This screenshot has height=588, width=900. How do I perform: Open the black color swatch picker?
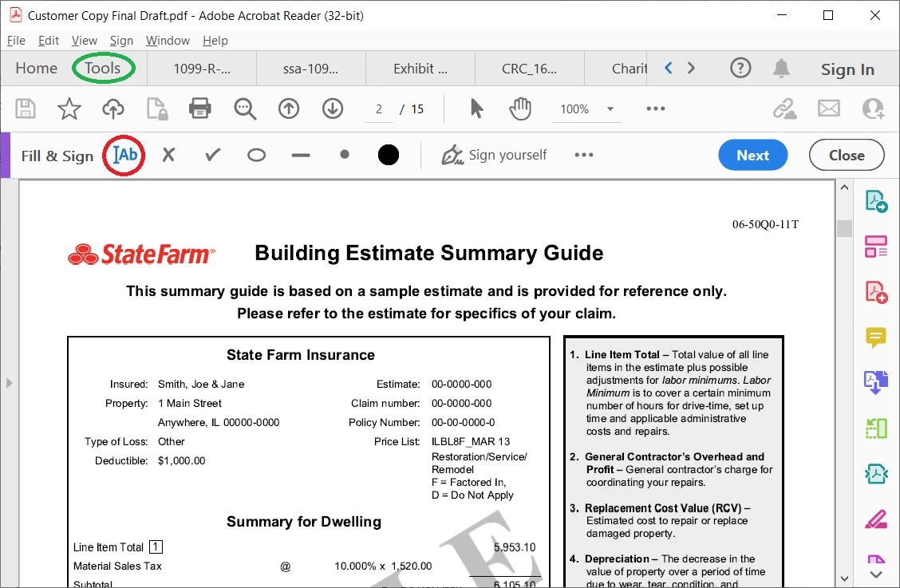tap(389, 155)
